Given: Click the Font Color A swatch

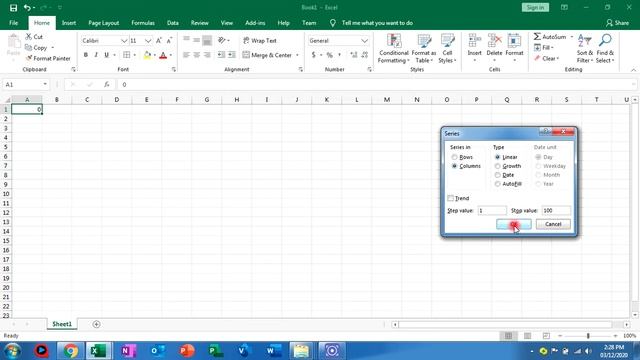Looking at the screenshot, I should pos(163,55).
